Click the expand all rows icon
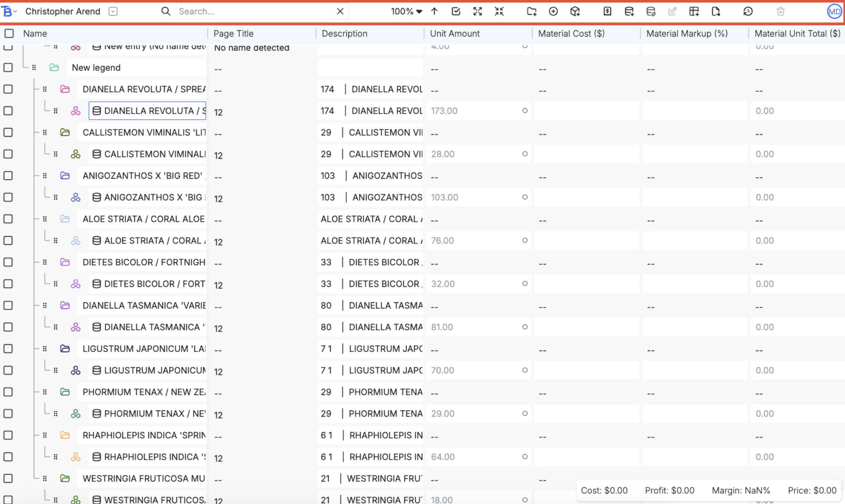The width and height of the screenshot is (845, 504). (477, 11)
